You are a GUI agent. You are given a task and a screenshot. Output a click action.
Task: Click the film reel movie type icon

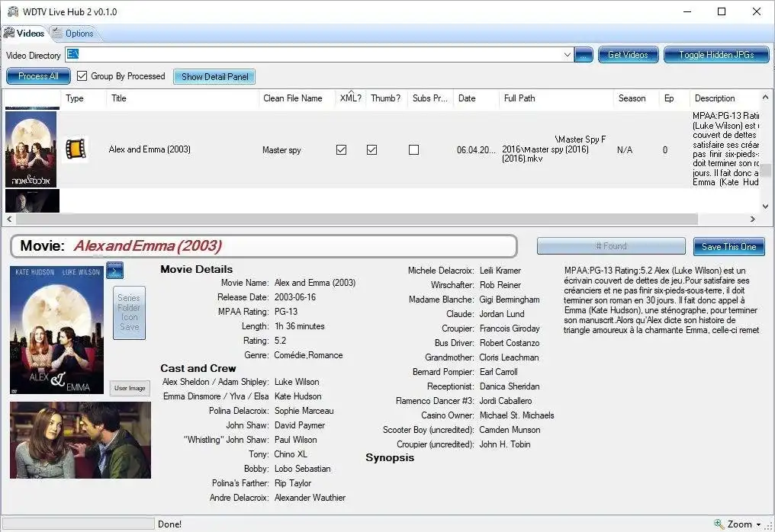pyautogui.click(x=76, y=149)
